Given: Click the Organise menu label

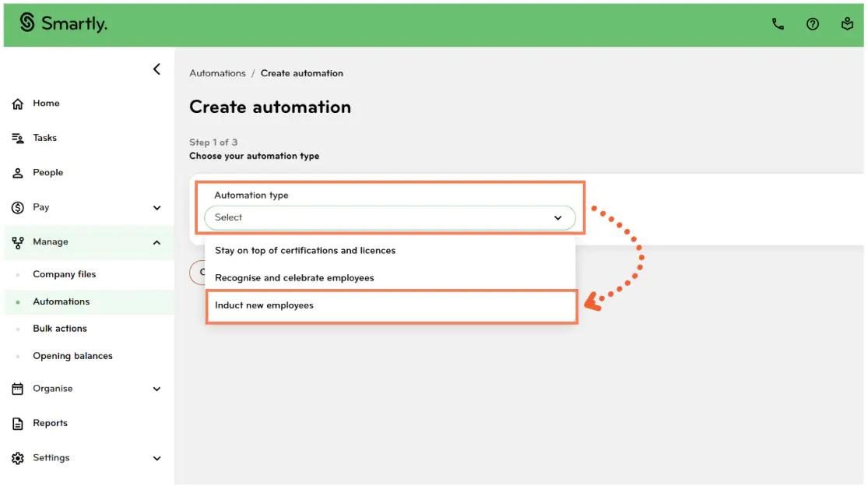Looking at the screenshot, I should coord(53,388).
